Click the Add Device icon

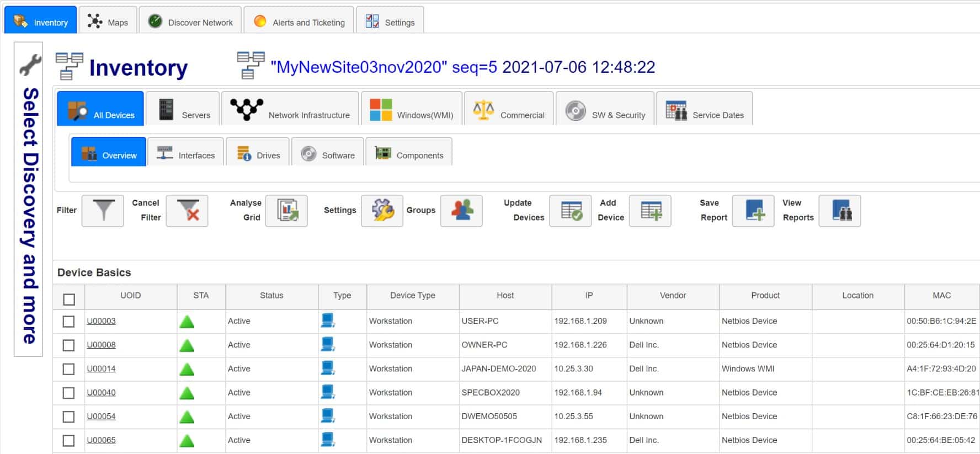click(651, 211)
